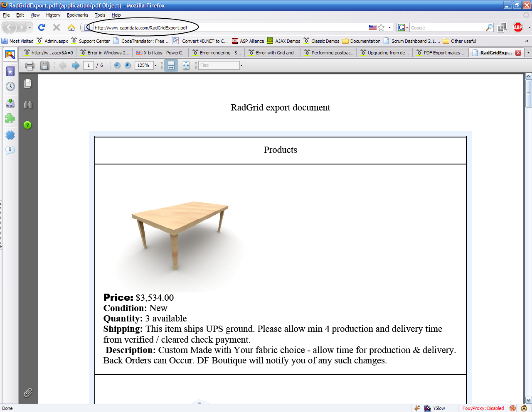The image size is (532, 412).
Task: Reload the current page
Action: (x=42, y=27)
